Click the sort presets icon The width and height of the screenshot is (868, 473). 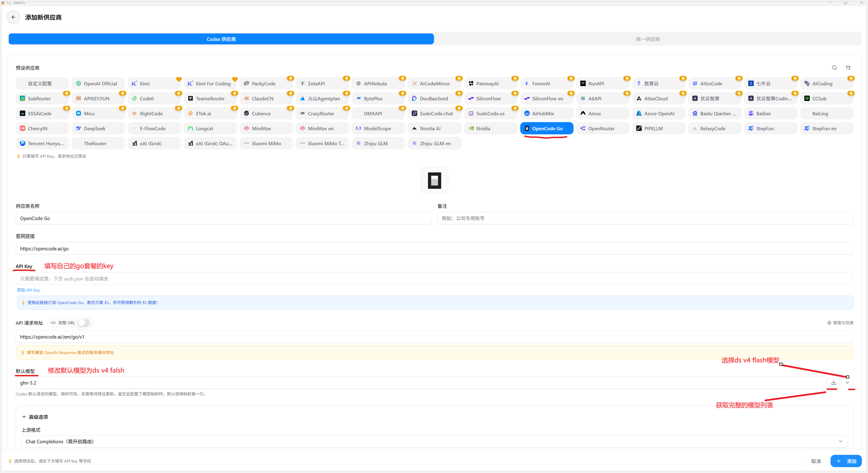point(848,68)
